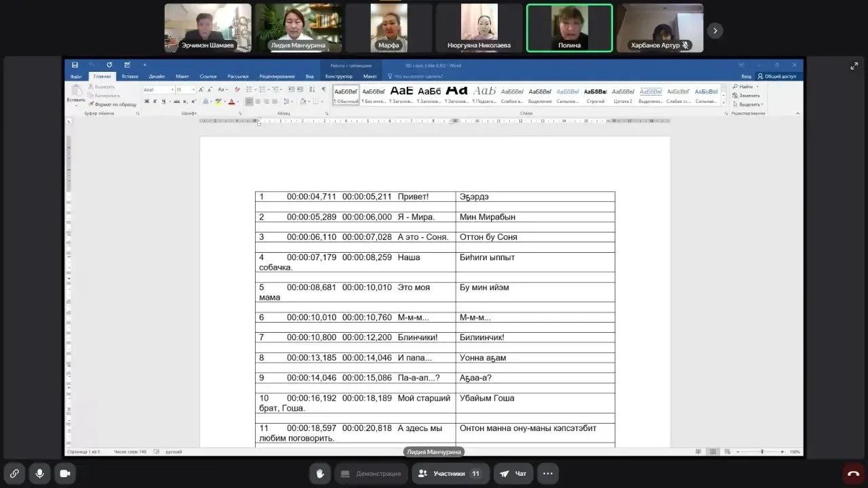The image size is (868, 488).
Task: Enter fullscreen with the expand arrows icon
Action: point(854,66)
